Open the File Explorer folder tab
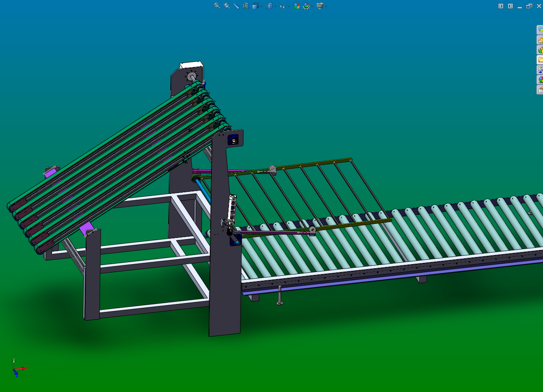543x392 pixels. tap(540, 60)
